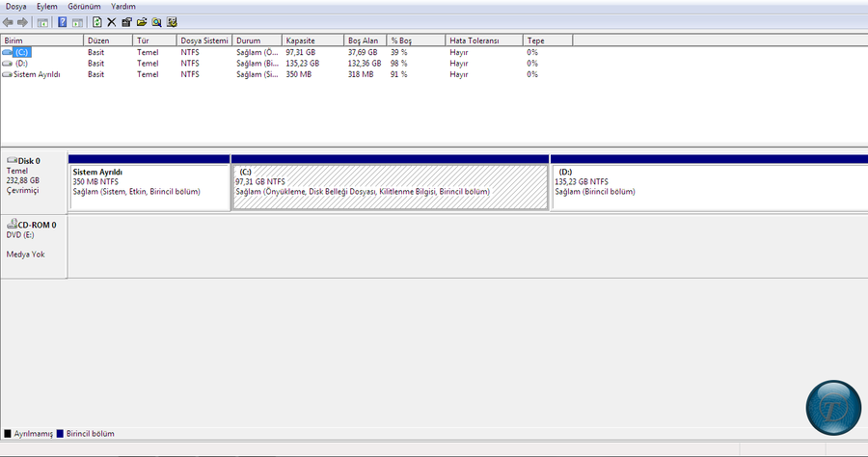Click the drive icon next to (C:) row

7,52
